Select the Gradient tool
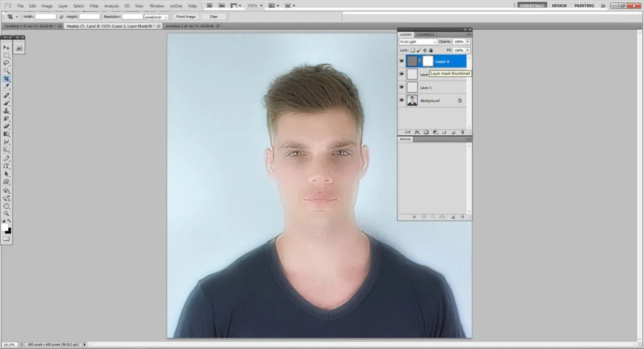Viewport: 644px width, 349px height. point(6,134)
